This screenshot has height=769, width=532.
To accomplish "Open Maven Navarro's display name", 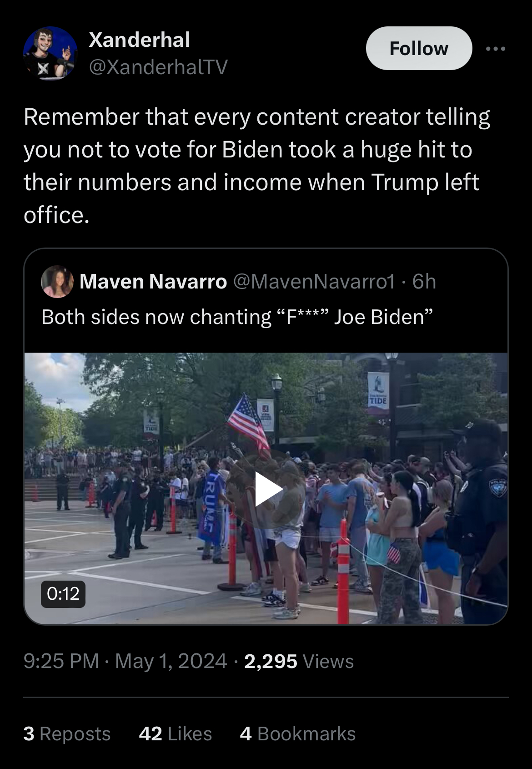I will point(153,282).
